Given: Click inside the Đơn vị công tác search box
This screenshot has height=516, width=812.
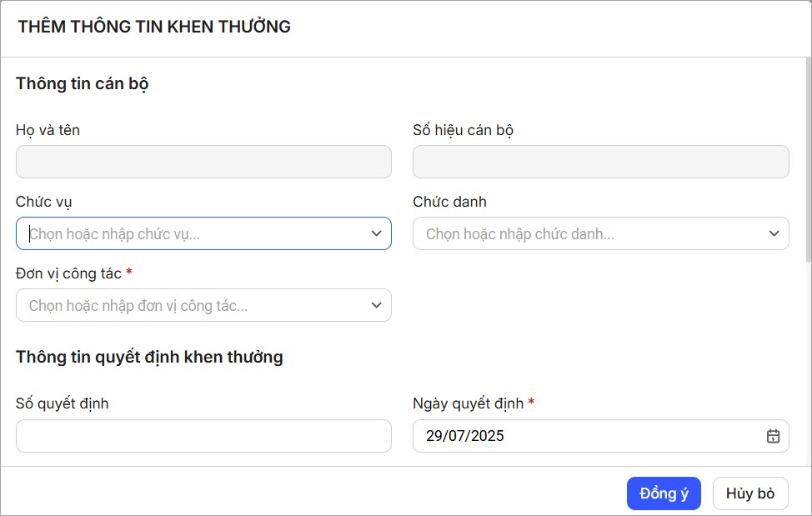Looking at the screenshot, I should point(192,306).
